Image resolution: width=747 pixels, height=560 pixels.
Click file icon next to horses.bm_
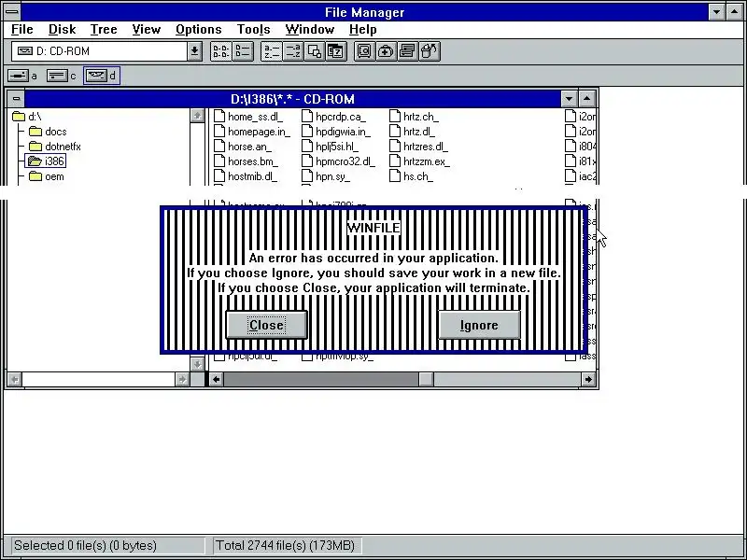point(219,161)
